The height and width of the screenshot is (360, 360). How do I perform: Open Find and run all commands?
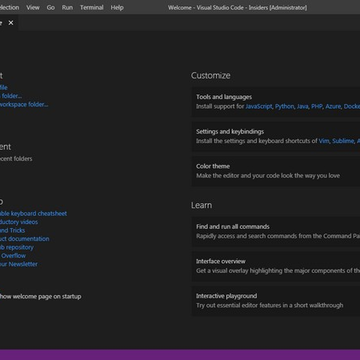[276, 231]
